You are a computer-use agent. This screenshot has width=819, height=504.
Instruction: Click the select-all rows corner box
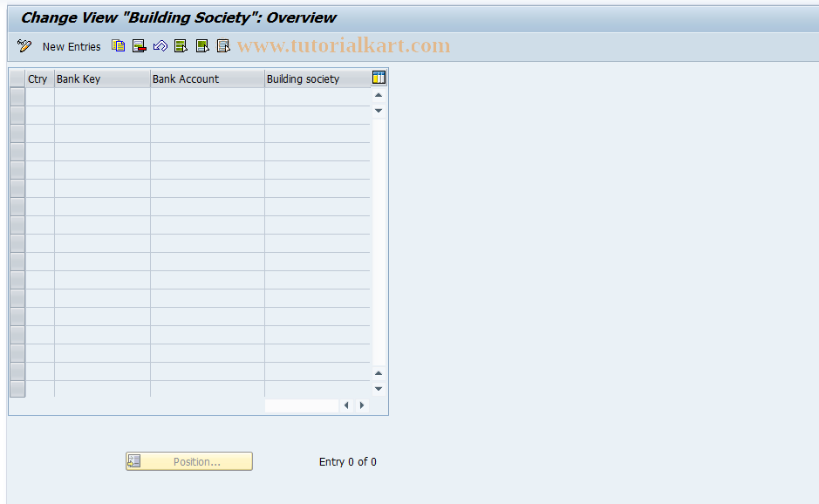[17, 78]
